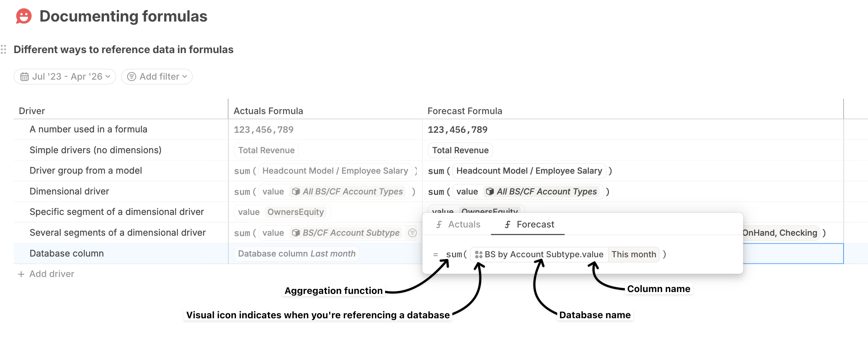Select the Total Revenue pill in Forecast Formula

(x=460, y=150)
